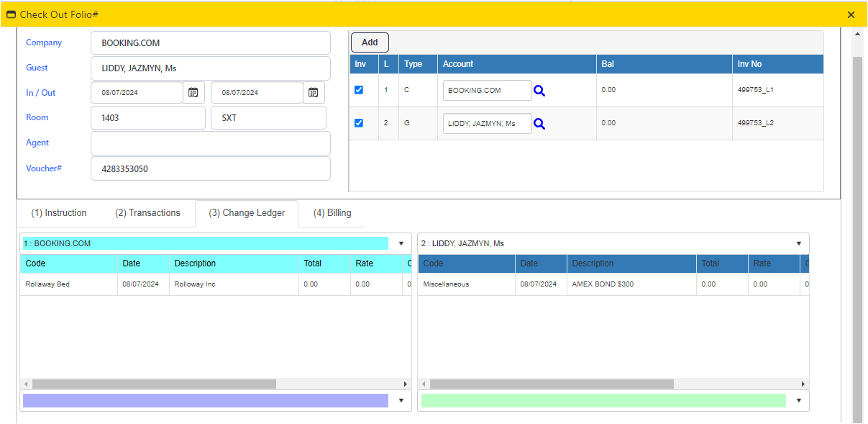This screenshot has height=424, width=868.
Task: Select the Miscellaneous code cell
Action: pos(467,284)
